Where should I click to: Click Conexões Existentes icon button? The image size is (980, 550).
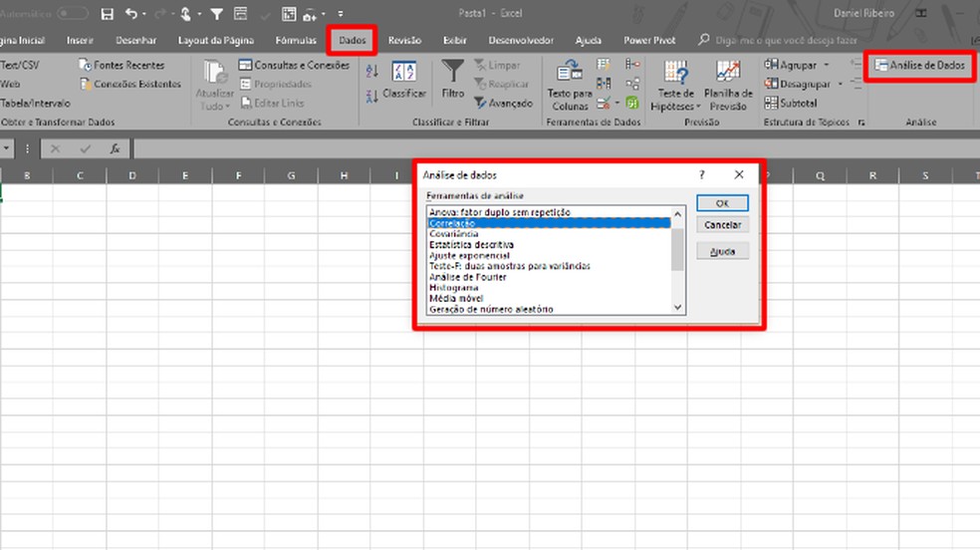tap(130, 84)
